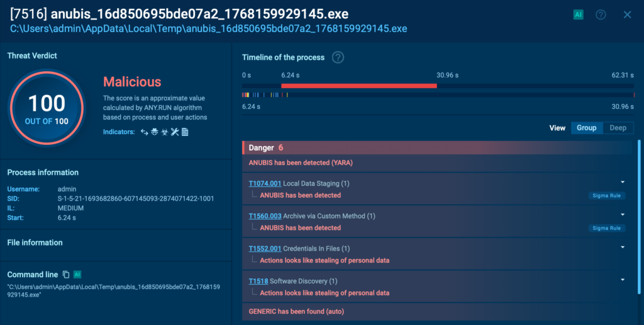Screen dimensions: 644x325
Task: Expand T1074.001 Local Data Staging row
Action: 623,182
